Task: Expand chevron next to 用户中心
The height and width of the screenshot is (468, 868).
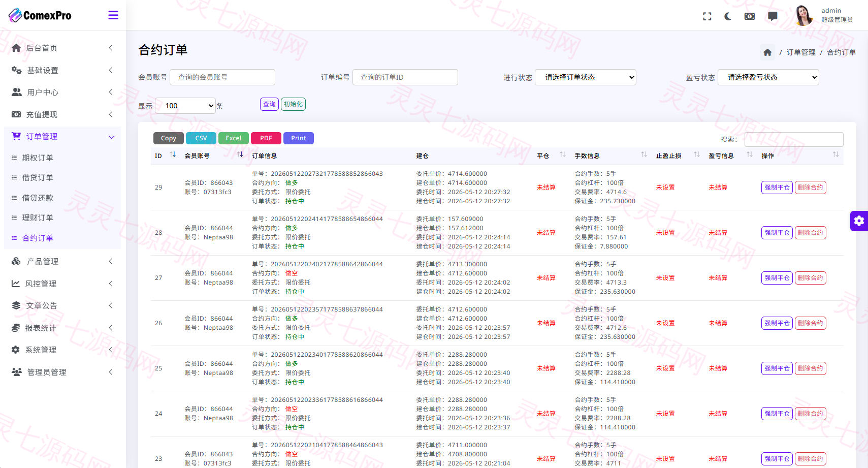Action: click(x=111, y=92)
